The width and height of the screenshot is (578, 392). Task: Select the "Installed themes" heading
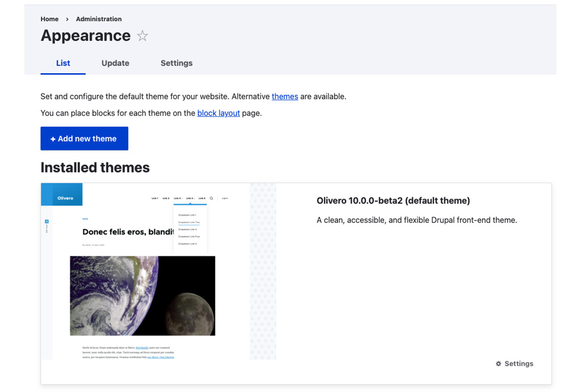click(95, 168)
